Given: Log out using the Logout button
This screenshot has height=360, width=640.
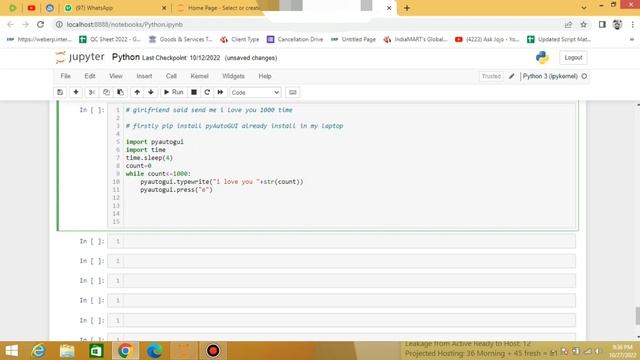Looking at the screenshot, I should pyautogui.click(x=573, y=58).
